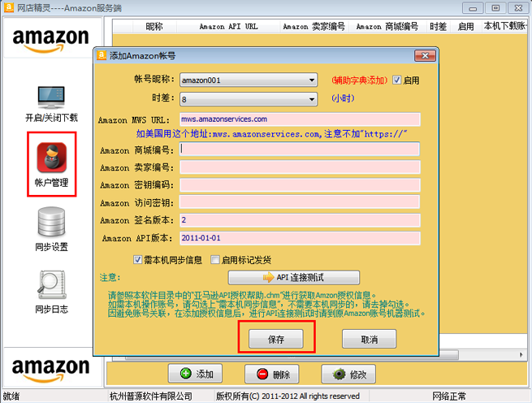Image resolution: width=532 pixels, height=403 pixels.
Task: Click 杭州普源软件有限公司 status text
Action: click(x=150, y=396)
